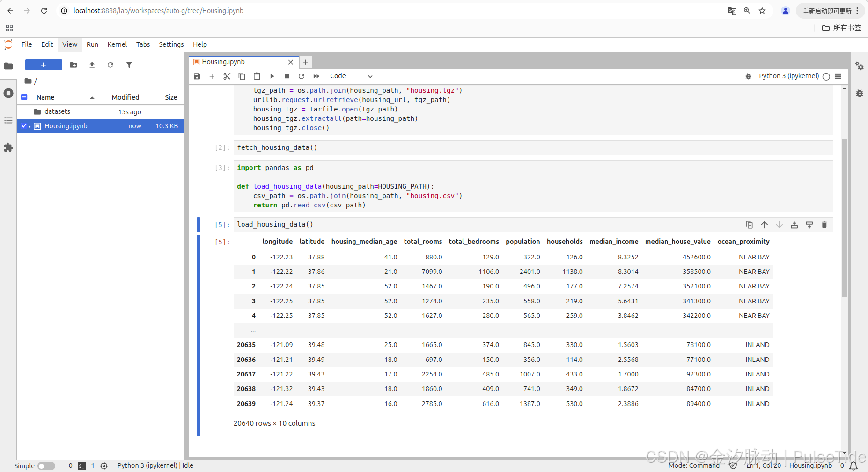Toggle the select-all files checkbox

tap(24, 97)
